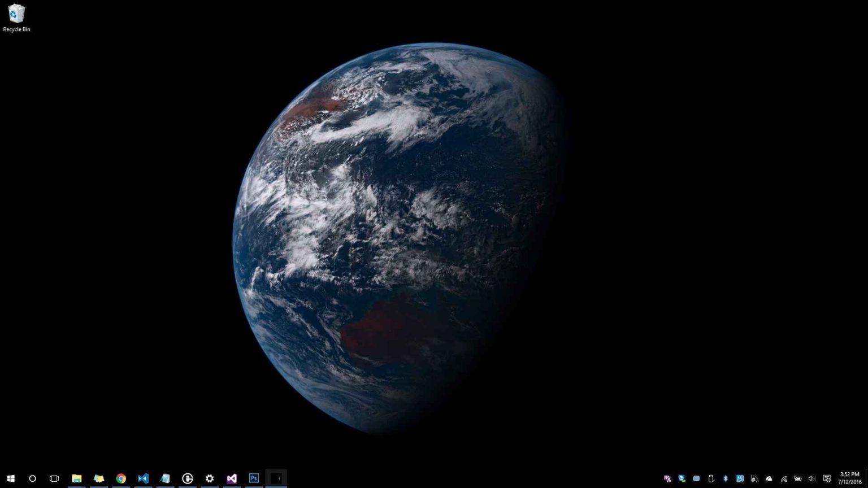Screen dimensions: 868x488
Task: Open OneDrive from the system tray
Action: pos(769,478)
